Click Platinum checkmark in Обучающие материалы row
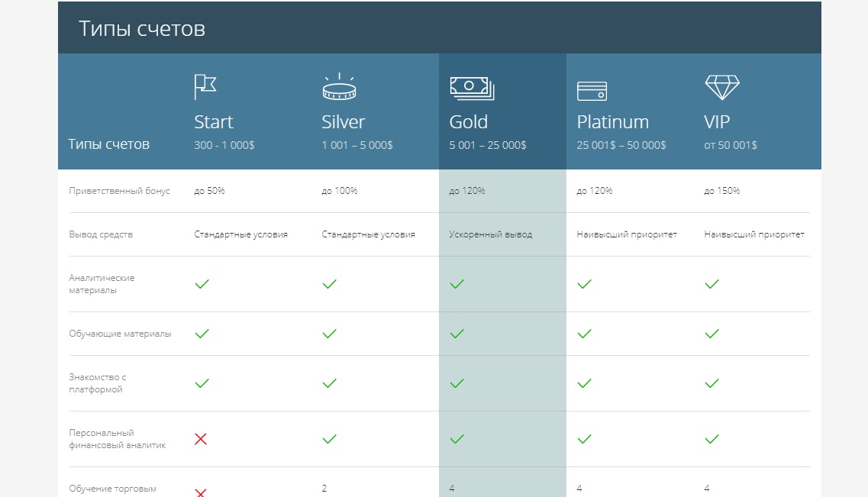Image resolution: width=868 pixels, height=497 pixels. tap(585, 334)
